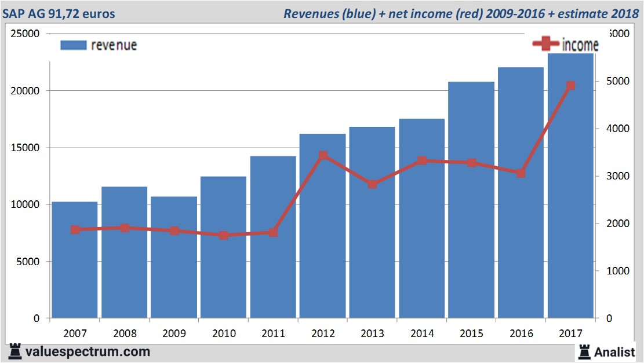644x363 pixels.
Task: Click the 2017 income data point
Action: pos(571,86)
